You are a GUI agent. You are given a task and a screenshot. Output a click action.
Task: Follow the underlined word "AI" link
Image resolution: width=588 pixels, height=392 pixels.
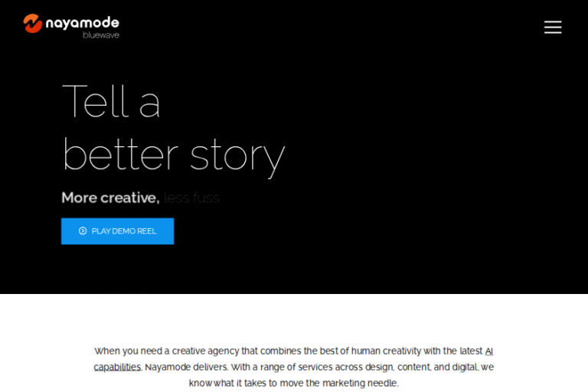coord(489,351)
